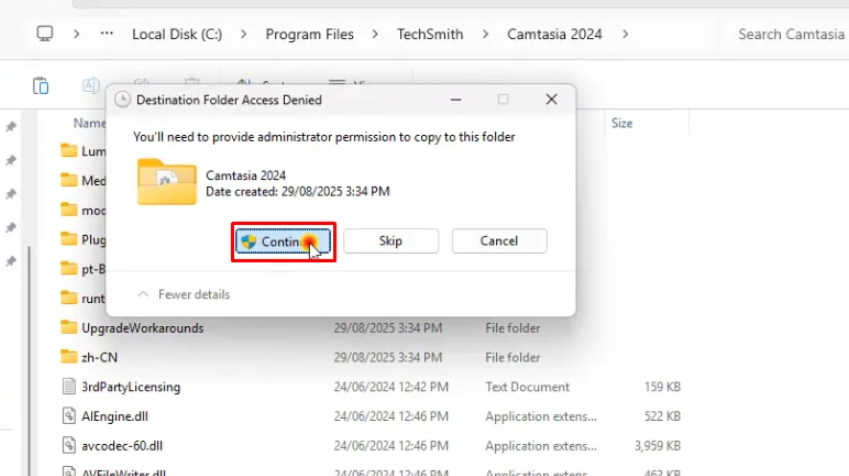This screenshot has height=476, width=849.
Task: Go to Program Files in the breadcrumb
Action: click(x=309, y=34)
